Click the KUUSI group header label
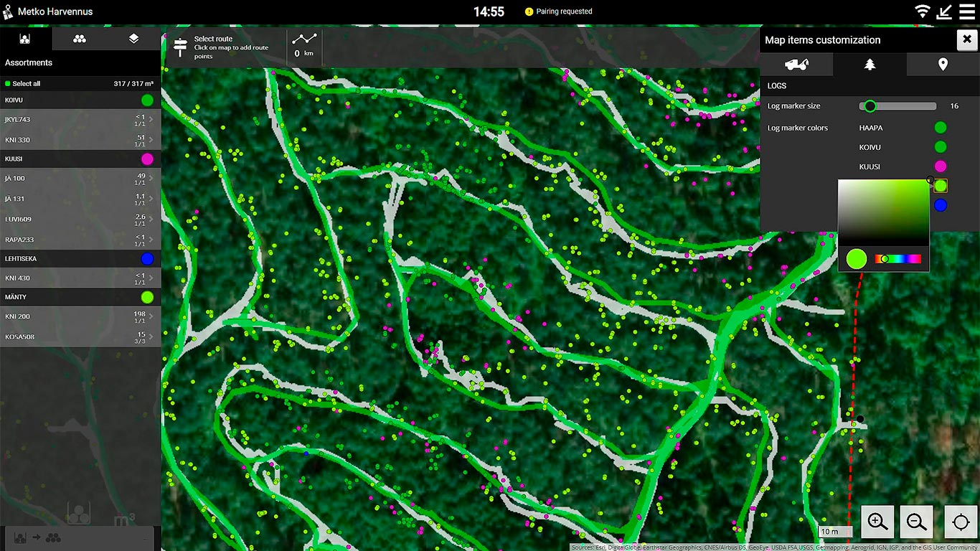This screenshot has width=980, height=551. point(14,159)
